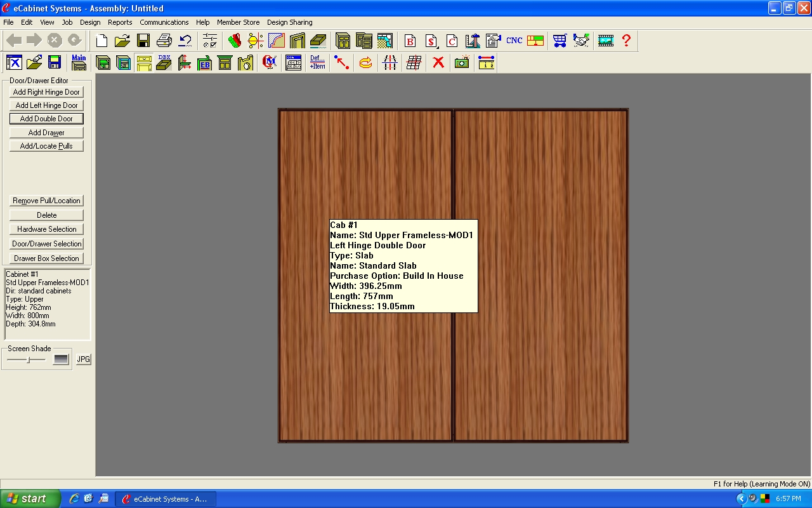
Task: Click the Main menu cabinet icon
Action: point(79,62)
